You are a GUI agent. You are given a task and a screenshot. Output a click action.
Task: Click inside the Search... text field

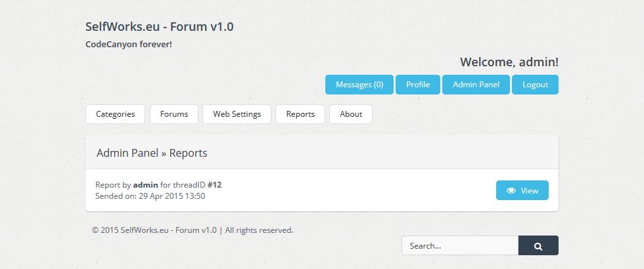[460, 246]
